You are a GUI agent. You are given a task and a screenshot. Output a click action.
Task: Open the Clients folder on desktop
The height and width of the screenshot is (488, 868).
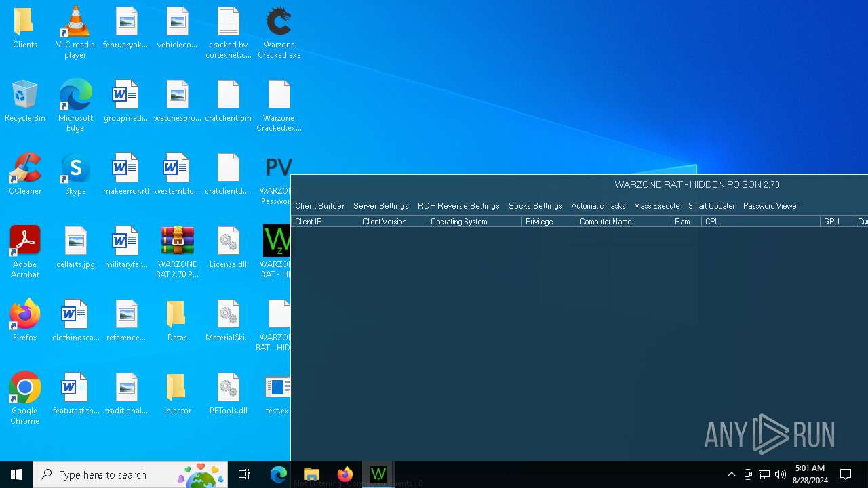tap(24, 28)
